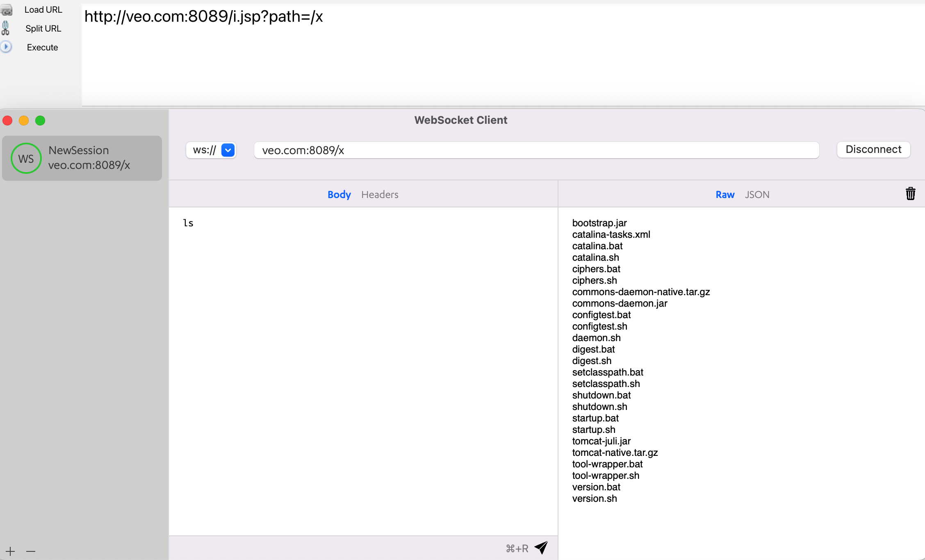Switch to the Headers tab

pos(380,194)
